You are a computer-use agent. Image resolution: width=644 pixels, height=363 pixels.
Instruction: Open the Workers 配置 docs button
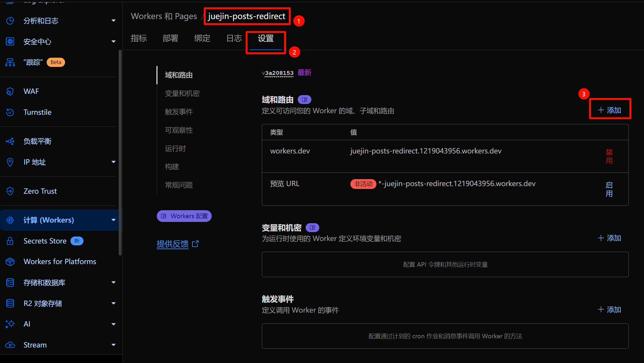[x=184, y=216]
